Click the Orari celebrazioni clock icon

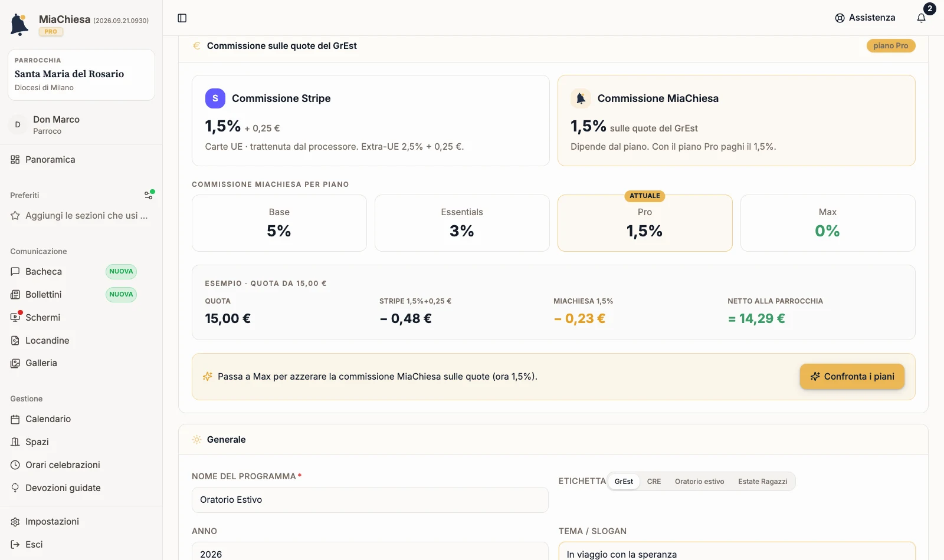(15, 465)
